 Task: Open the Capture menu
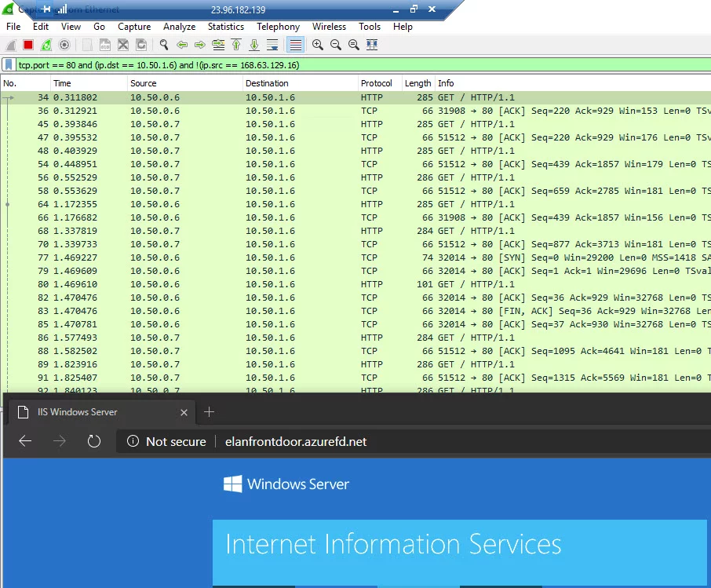134,27
